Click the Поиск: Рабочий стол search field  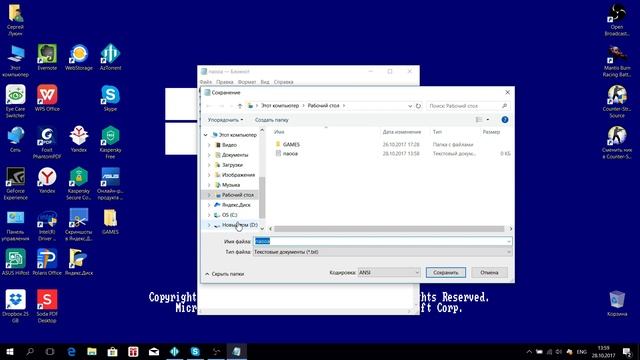tap(468, 106)
